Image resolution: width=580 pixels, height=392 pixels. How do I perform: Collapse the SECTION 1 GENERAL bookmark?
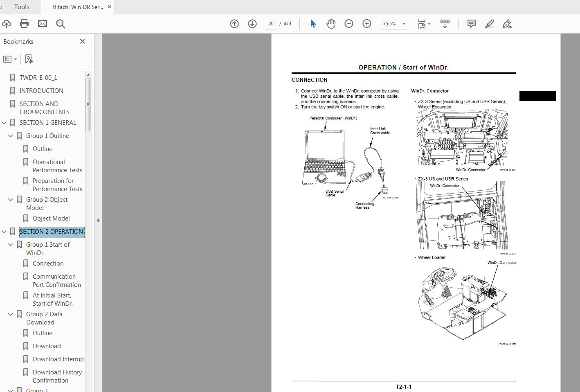coord(4,122)
